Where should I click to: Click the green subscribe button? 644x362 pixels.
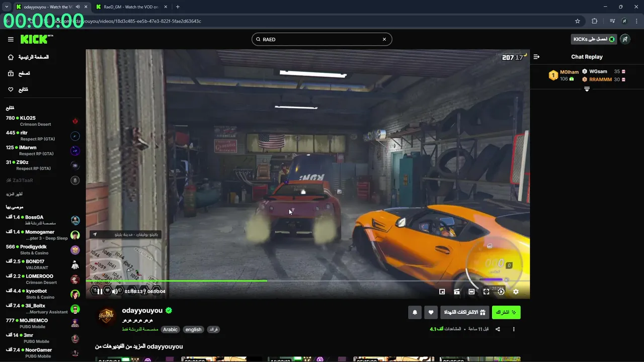(506, 312)
